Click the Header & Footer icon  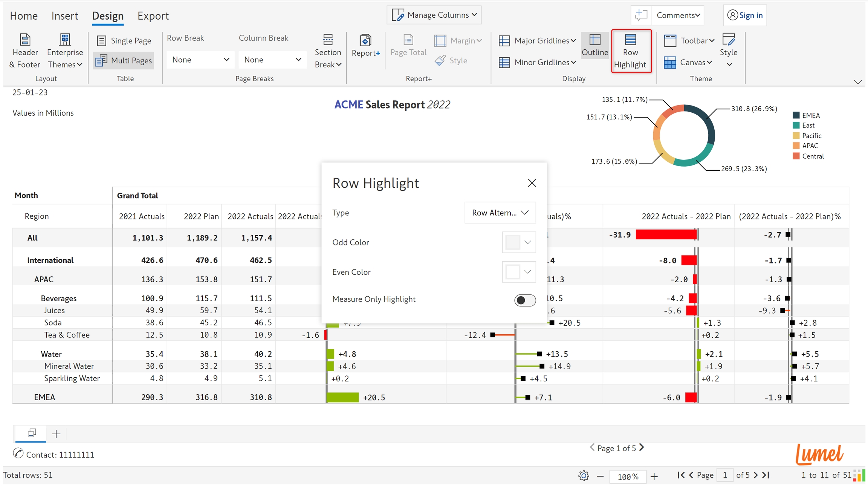(x=25, y=40)
